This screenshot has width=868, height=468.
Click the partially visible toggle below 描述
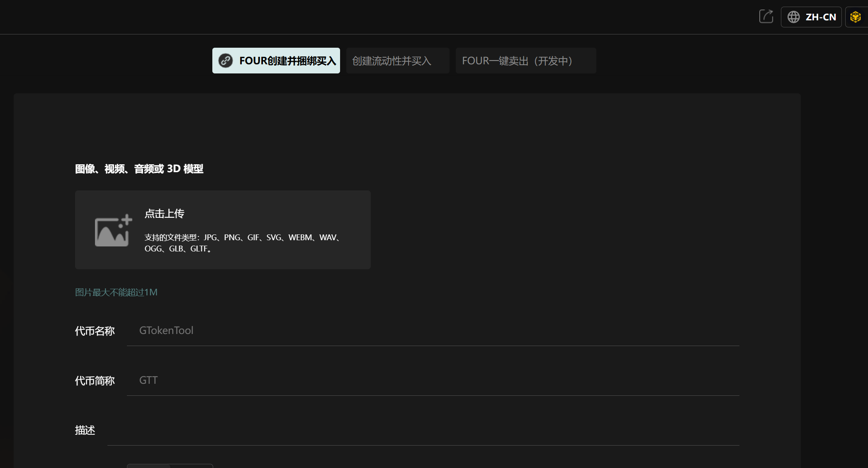170,466
